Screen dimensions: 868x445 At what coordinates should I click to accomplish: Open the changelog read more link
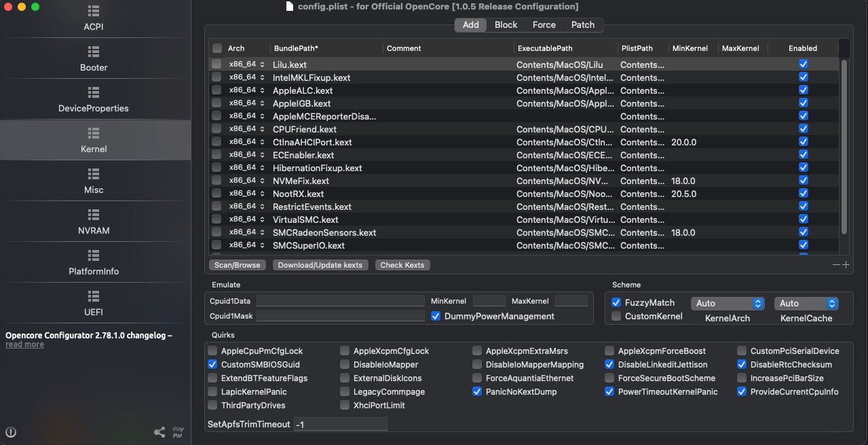(x=24, y=345)
